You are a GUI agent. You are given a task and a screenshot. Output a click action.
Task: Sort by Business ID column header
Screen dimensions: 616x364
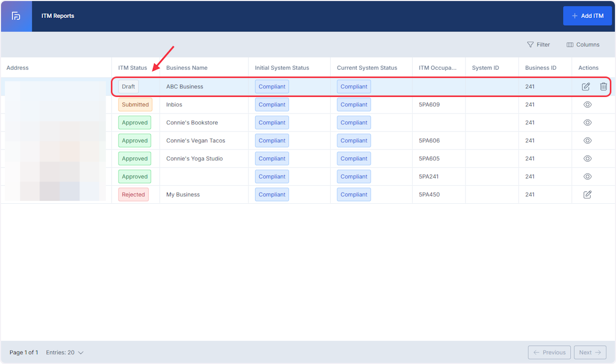point(541,68)
